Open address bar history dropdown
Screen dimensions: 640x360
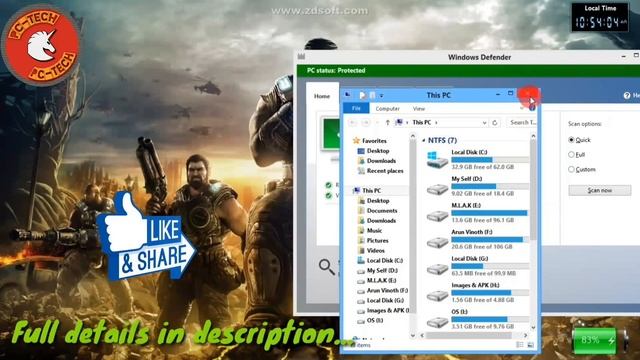484,122
